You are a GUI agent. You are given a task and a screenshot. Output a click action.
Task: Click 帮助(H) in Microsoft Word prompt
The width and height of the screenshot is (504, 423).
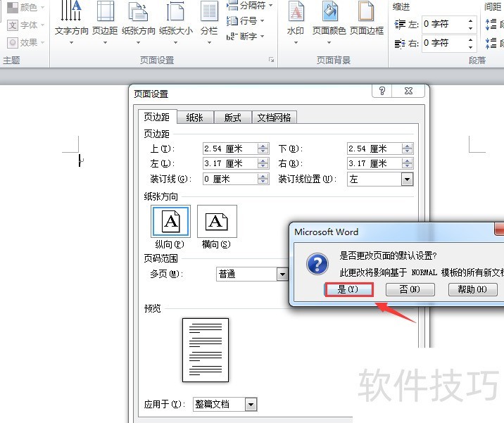point(473,289)
